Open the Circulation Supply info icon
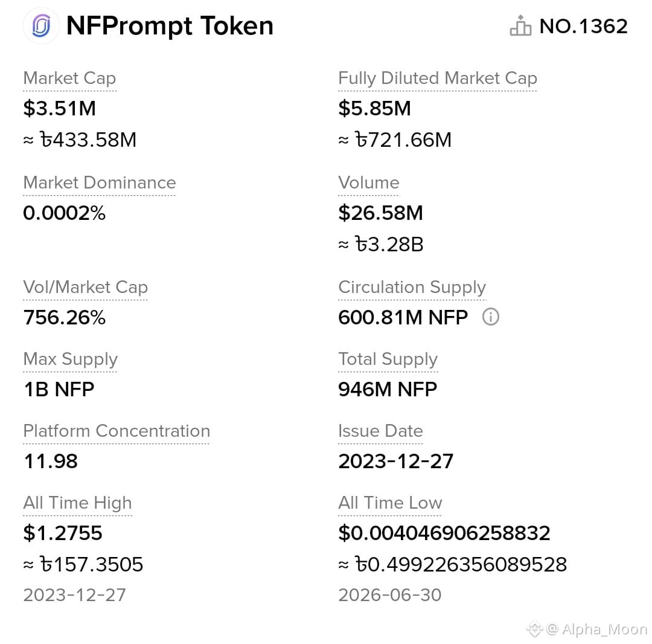652x644 pixels. 491,317
